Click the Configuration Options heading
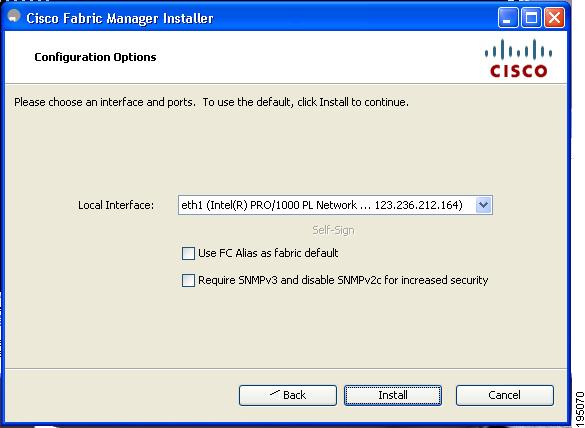585x428 pixels. (x=95, y=57)
